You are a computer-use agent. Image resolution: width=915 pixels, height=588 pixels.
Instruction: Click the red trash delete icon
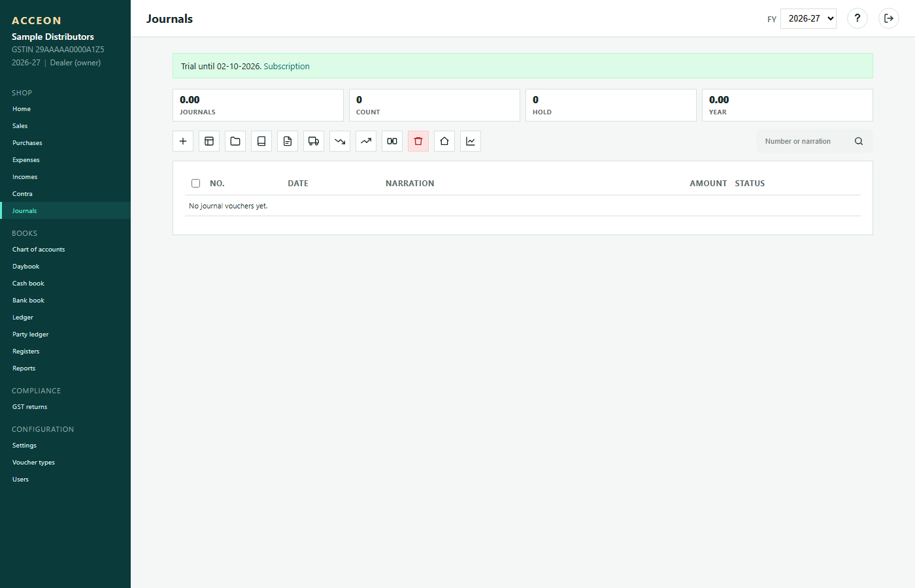418,141
